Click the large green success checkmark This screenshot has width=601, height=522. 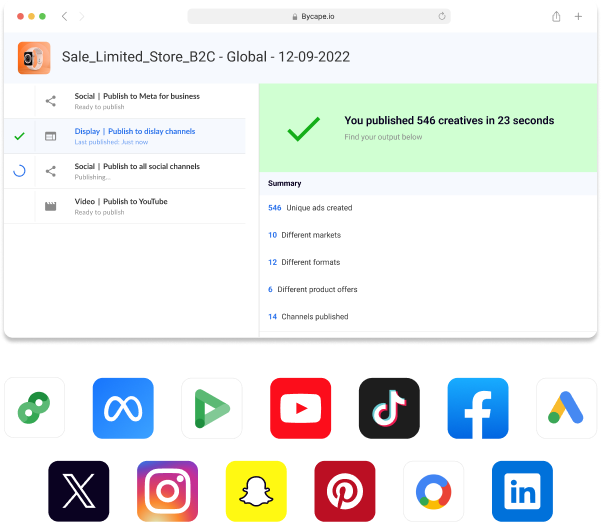304,128
